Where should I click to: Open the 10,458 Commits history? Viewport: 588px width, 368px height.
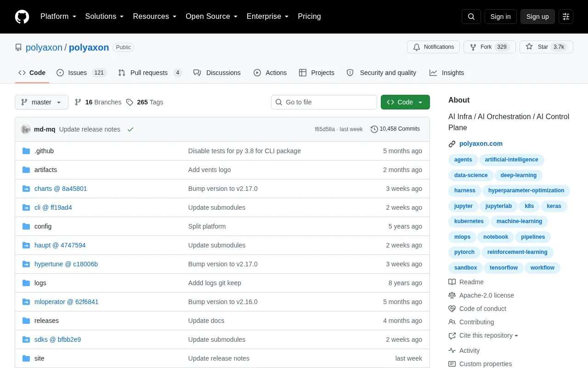(x=395, y=129)
